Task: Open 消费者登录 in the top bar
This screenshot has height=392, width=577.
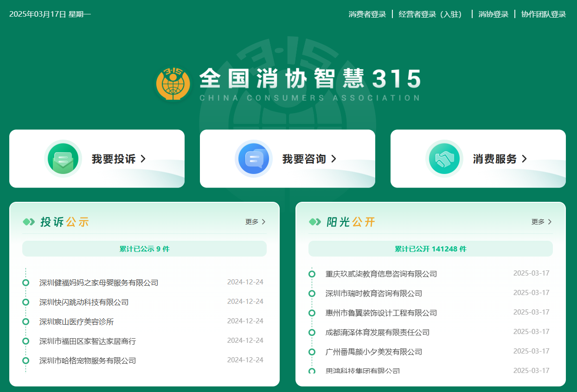Action: [367, 14]
